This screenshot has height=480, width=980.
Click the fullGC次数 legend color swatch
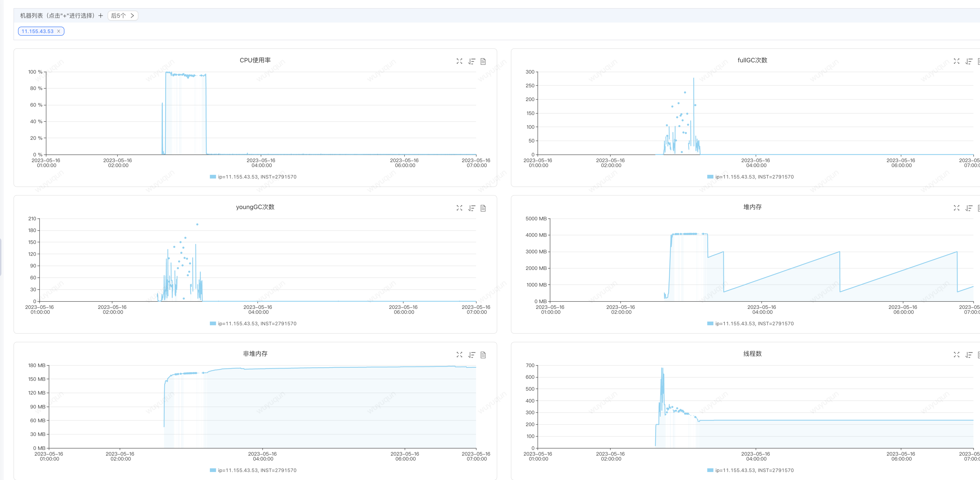click(710, 177)
